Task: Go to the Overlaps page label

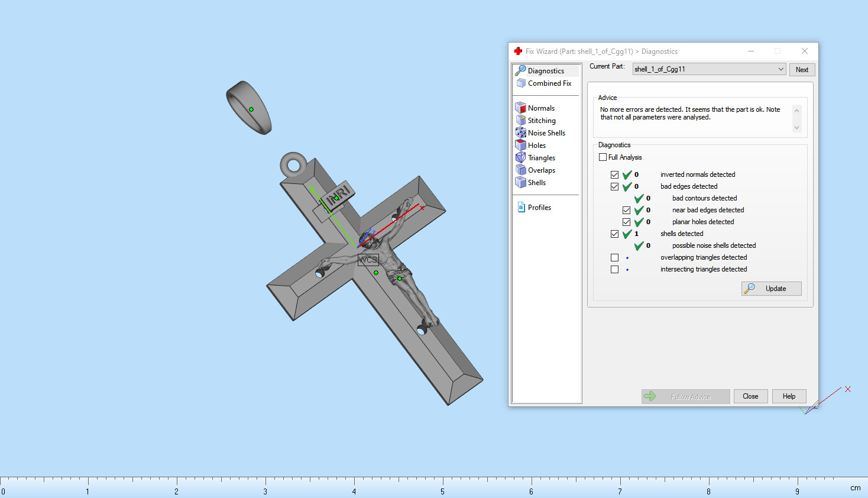Action: tap(542, 170)
